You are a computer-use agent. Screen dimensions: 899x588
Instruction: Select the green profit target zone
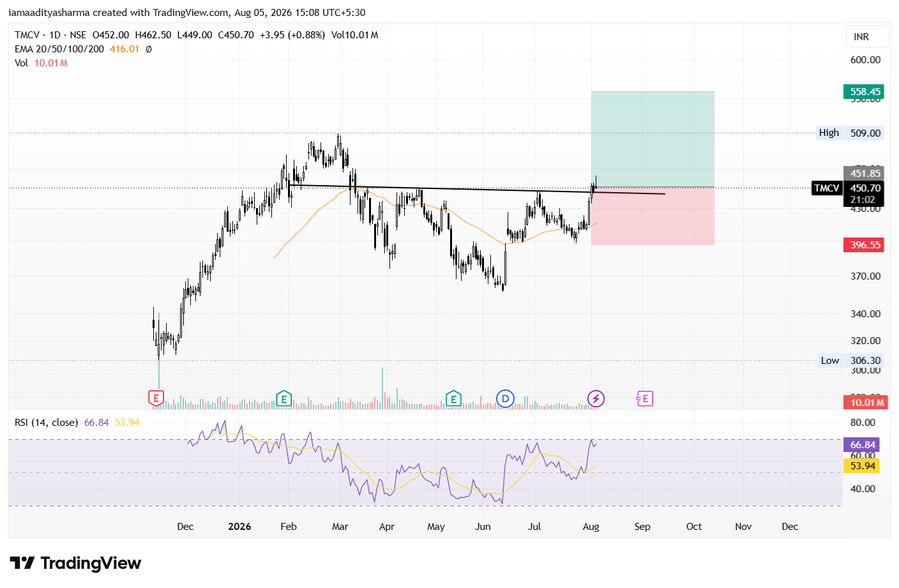tap(653, 139)
